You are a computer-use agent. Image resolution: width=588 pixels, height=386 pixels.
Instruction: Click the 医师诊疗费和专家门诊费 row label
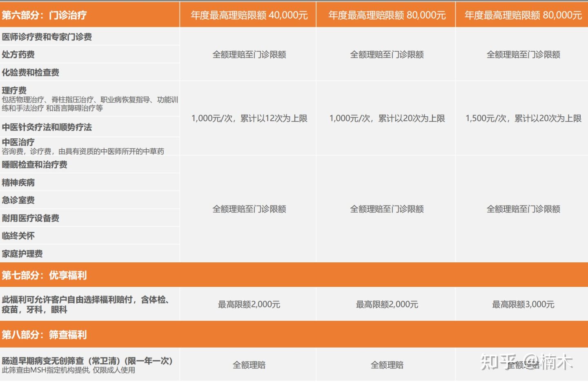(48, 36)
